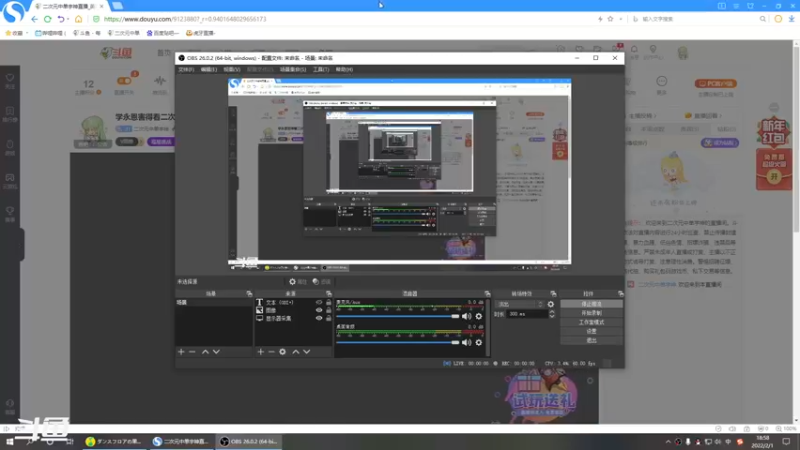Open the OBS Help menu
Screen dimensions: 800x450
(344, 69)
